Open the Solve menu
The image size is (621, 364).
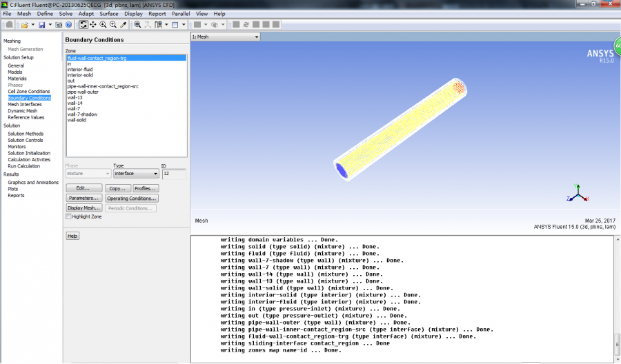[66, 14]
